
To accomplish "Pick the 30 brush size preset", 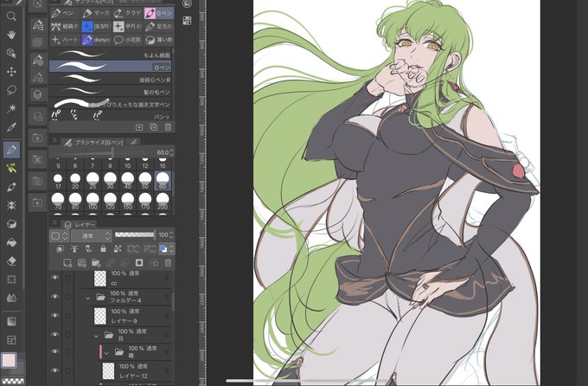I will pyautogui.click(x=111, y=181).
